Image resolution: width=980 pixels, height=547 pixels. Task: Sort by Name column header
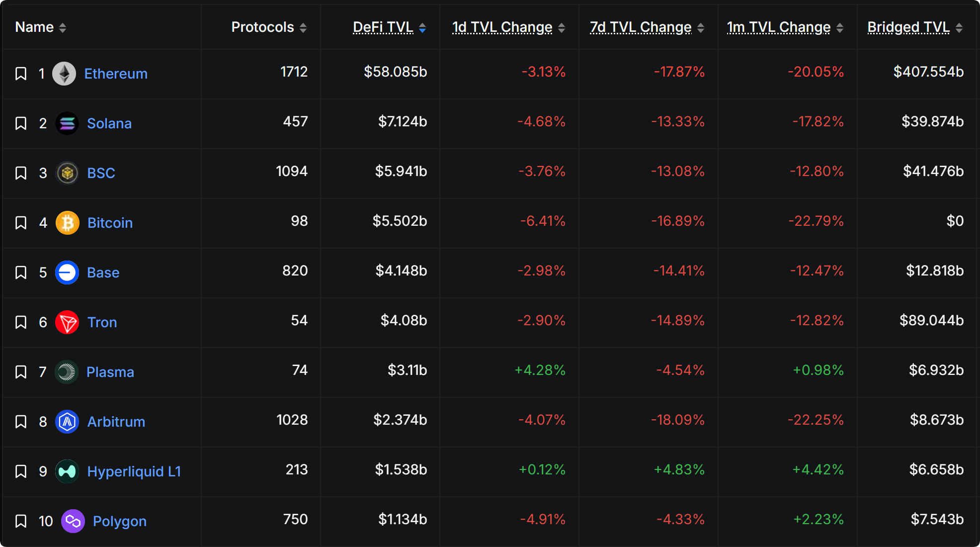tap(34, 27)
